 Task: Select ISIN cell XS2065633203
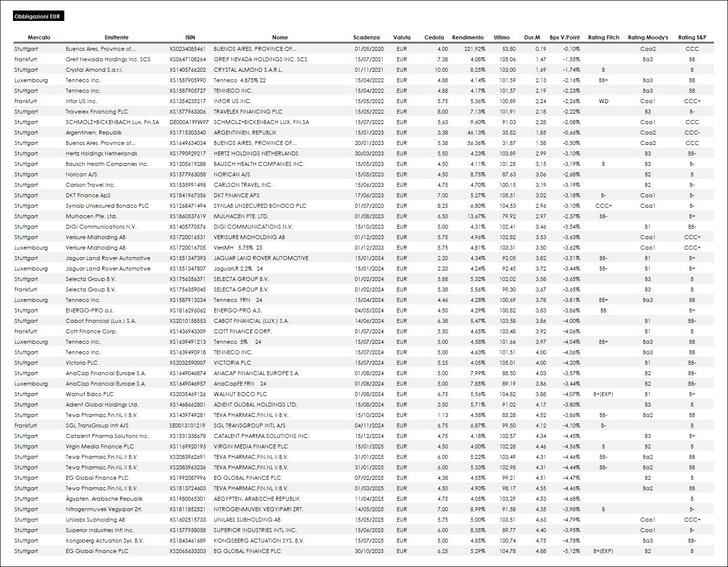187,551
